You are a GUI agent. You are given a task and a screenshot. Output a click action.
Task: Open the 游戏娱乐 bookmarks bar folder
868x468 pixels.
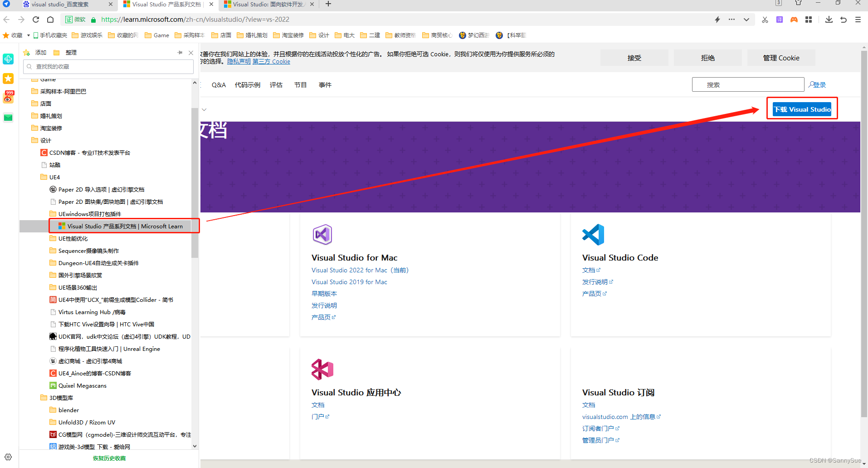pyautogui.click(x=87, y=35)
